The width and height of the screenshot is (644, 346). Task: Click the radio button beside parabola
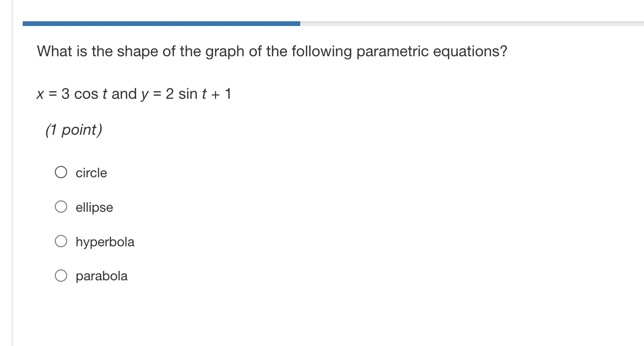tap(61, 275)
